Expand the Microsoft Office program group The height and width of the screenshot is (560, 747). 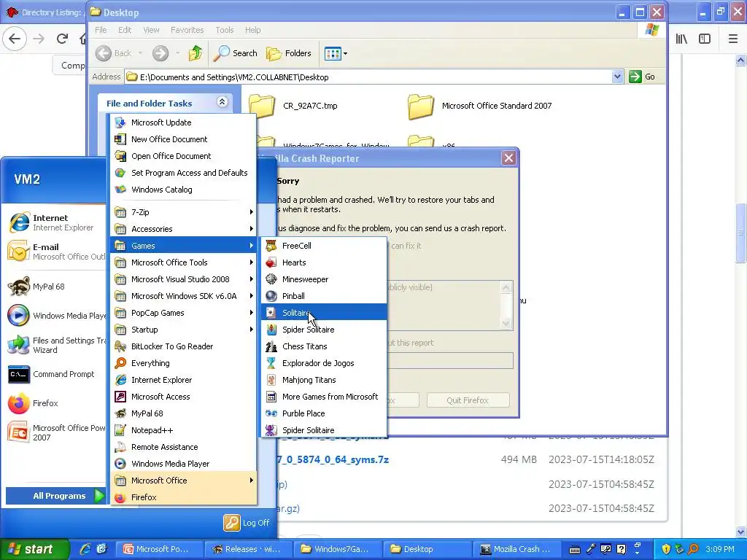click(x=183, y=480)
